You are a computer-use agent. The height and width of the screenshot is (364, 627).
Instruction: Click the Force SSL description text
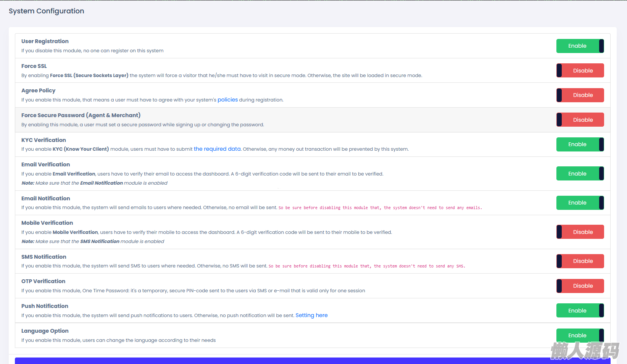(x=222, y=76)
